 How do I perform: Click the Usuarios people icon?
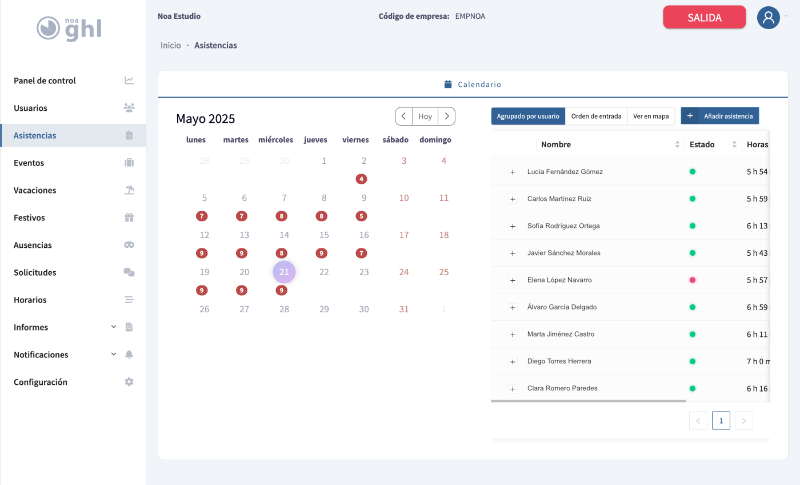(128, 108)
